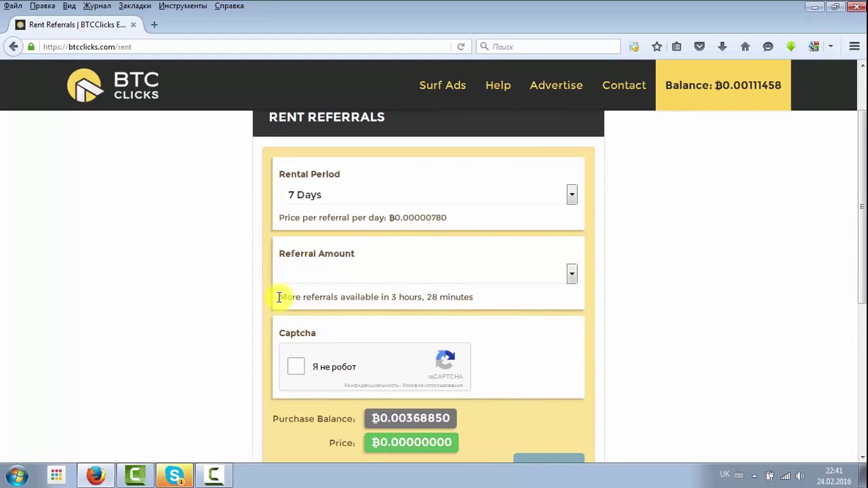Open the Contact link
Screen dimensions: 868x488
point(624,85)
